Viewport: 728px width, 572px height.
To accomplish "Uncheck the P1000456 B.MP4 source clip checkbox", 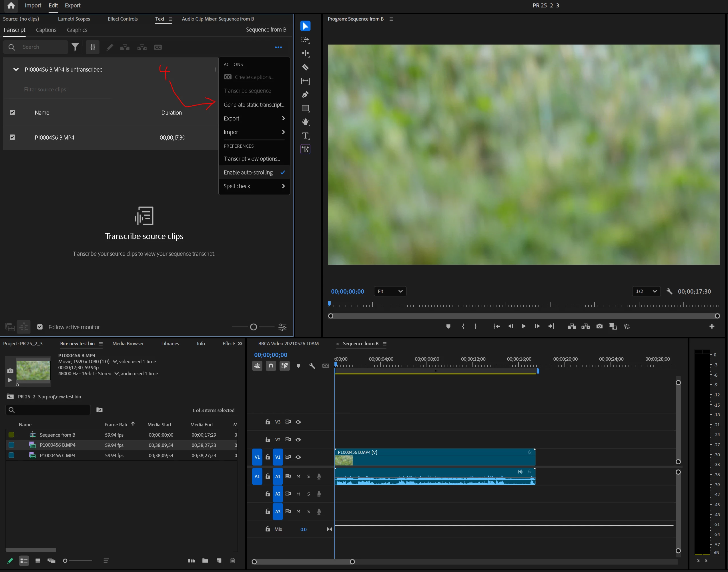I will point(12,137).
